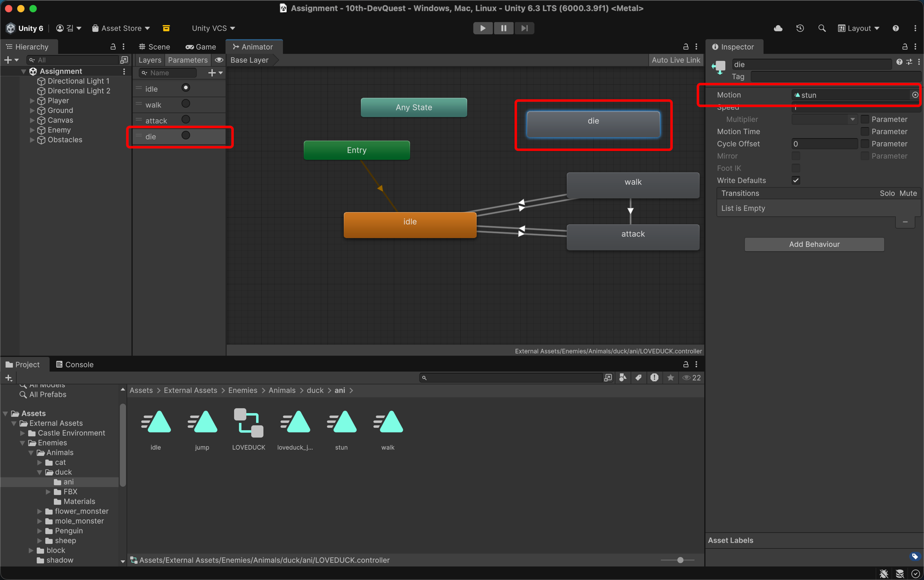This screenshot has height=580, width=924.
Task: Expand the cat folder in Project
Action: [40, 462]
